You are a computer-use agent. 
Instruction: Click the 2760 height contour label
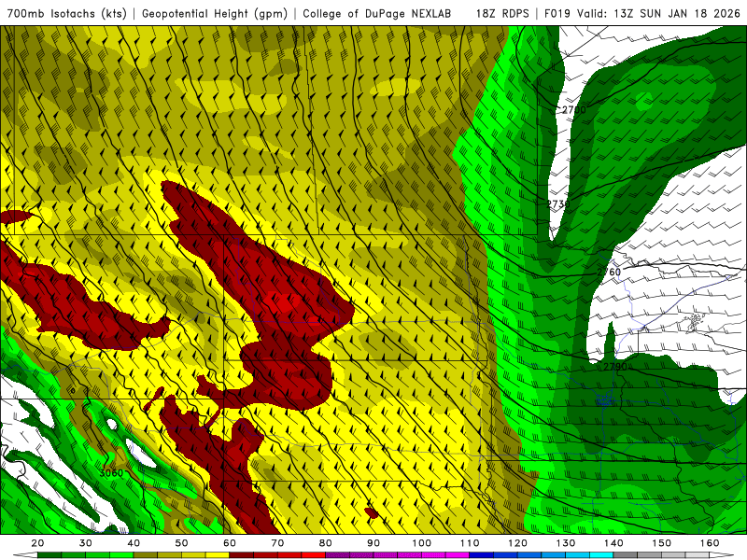[x=610, y=272]
